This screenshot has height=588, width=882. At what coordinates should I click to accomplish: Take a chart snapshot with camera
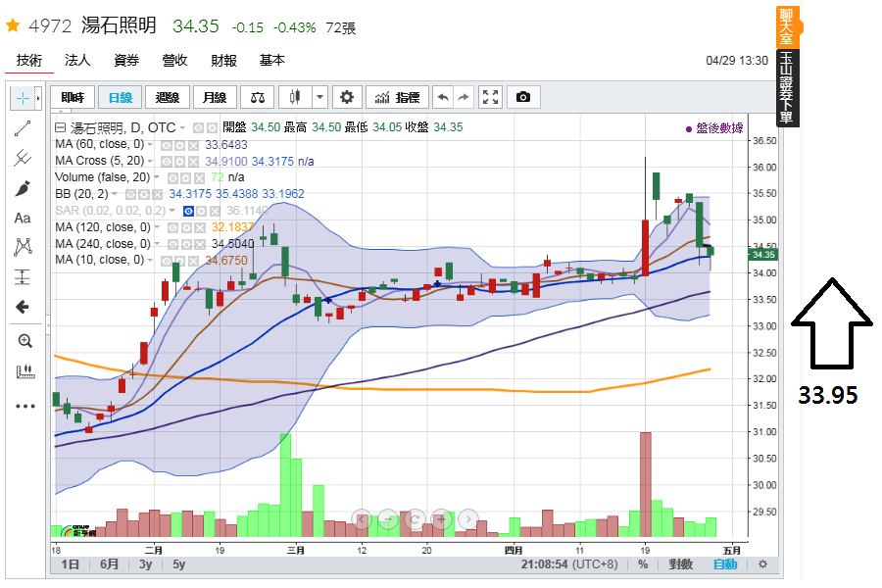(523, 97)
